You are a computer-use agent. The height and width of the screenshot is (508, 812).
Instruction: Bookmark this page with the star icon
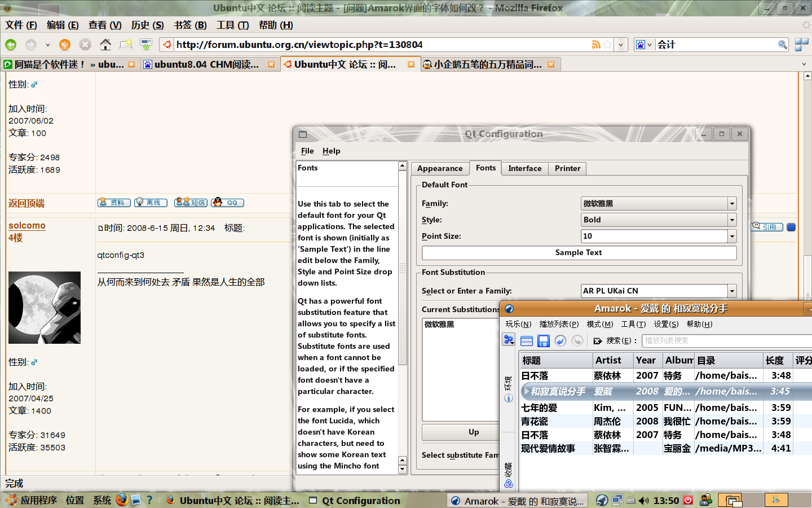(607, 45)
